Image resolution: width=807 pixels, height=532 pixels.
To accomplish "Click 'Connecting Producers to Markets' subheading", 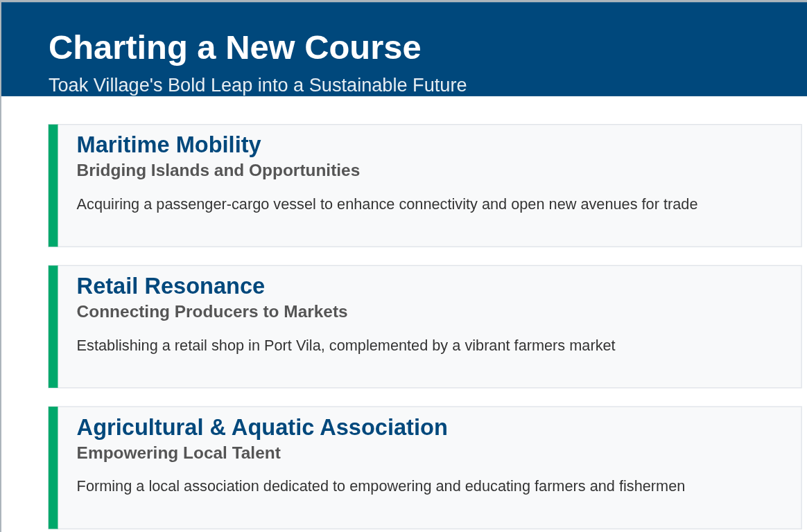I will coord(212,312).
